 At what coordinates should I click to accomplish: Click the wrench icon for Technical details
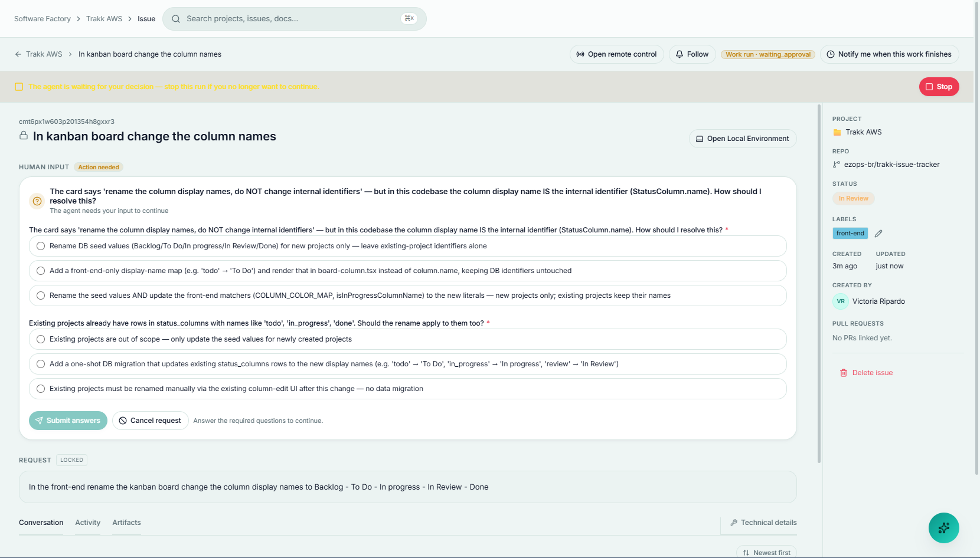(734, 523)
